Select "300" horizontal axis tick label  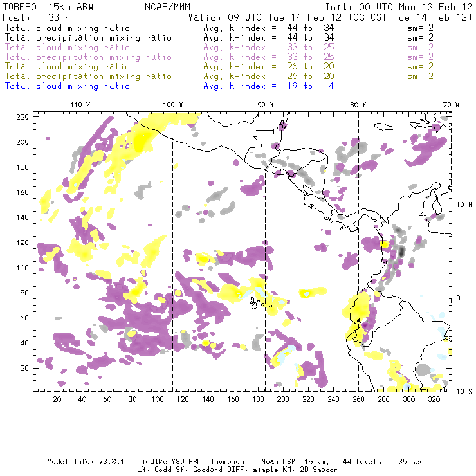(x=408, y=399)
